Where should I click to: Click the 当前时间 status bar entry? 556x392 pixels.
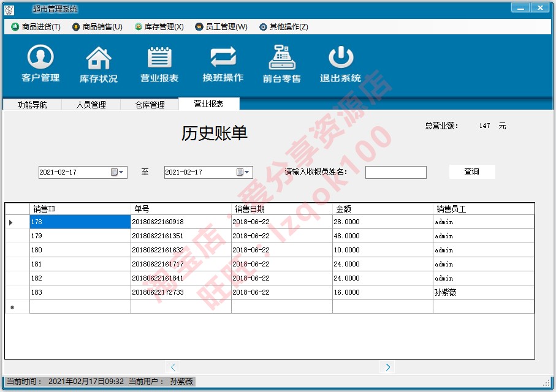click(x=65, y=382)
